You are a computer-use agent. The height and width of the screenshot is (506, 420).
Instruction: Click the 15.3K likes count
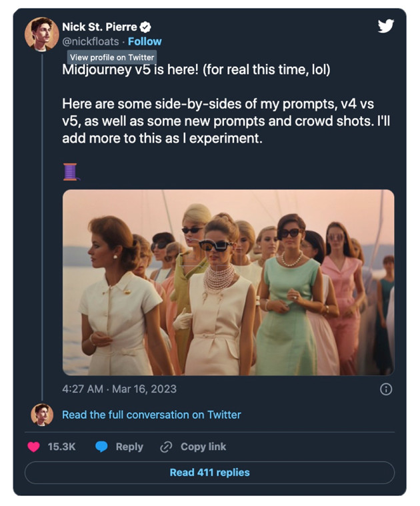click(x=62, y=447)
